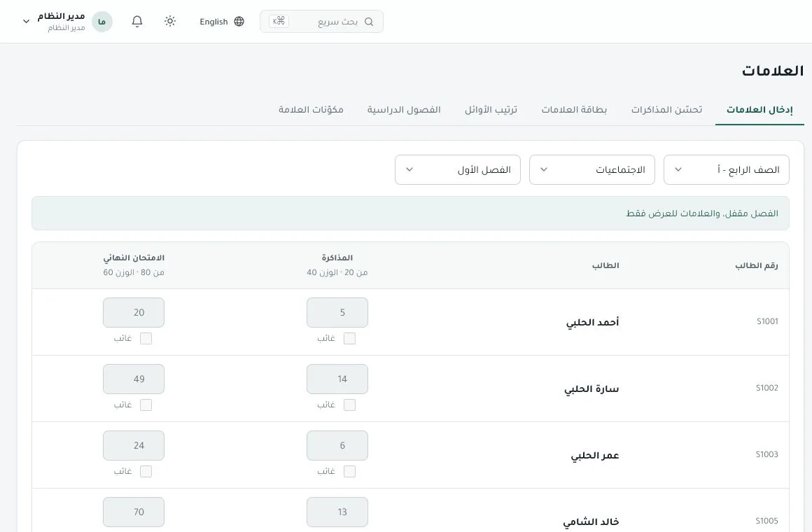Click student number S1002
The image size is (812, 532).
[767, 388]
